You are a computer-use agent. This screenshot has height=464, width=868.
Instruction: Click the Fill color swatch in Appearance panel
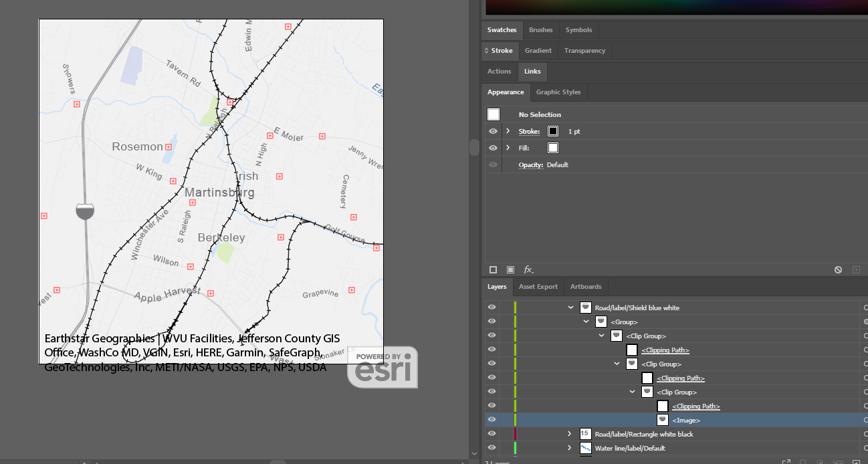(x=552, y=148)
